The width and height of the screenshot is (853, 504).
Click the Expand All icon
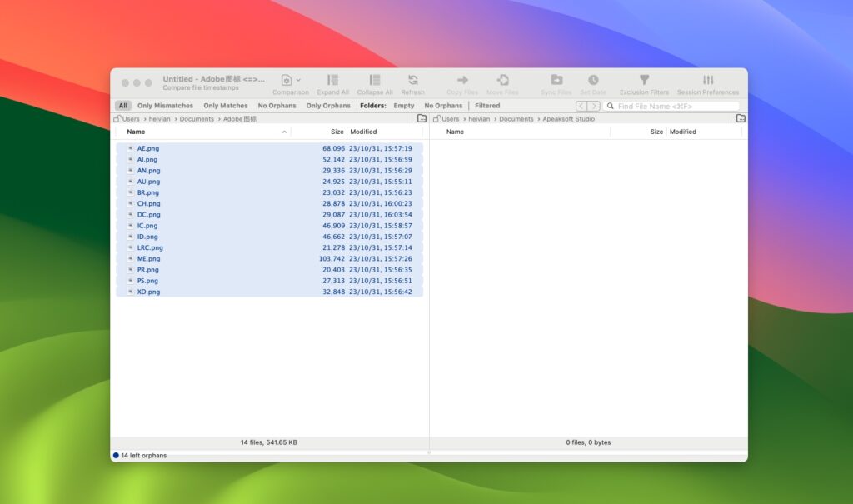point(332,81)
